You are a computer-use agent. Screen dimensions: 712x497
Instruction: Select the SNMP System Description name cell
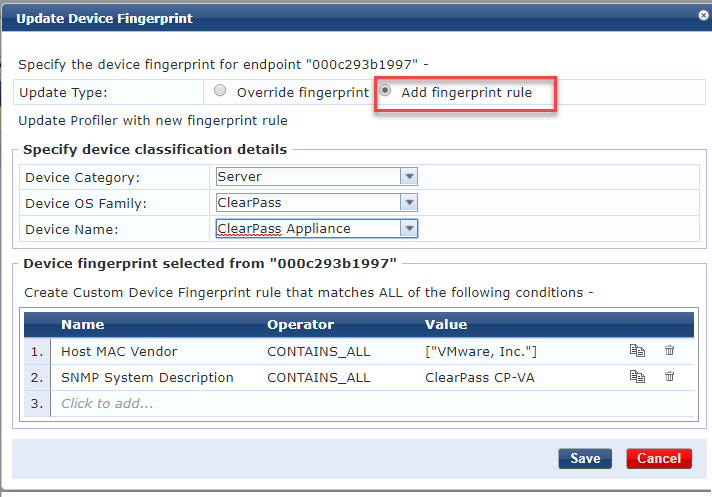click(x=147, y=378)
